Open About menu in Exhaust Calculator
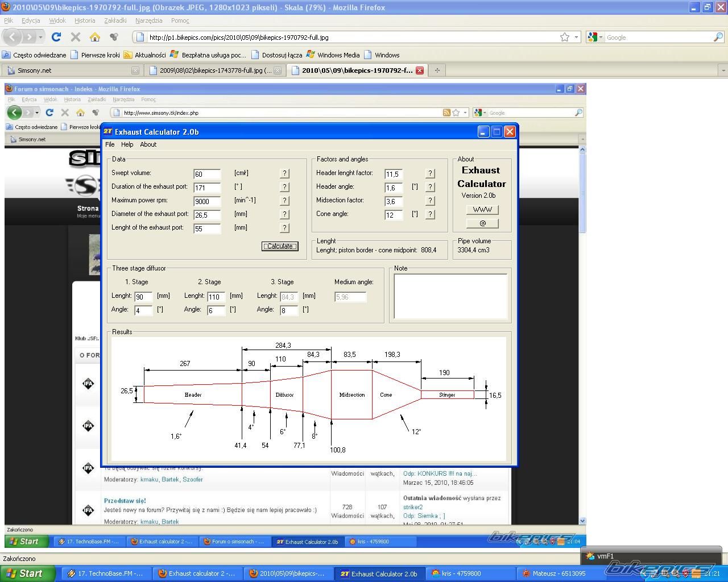Viewport: 728px width, 582px height. [x=148, y=144]
